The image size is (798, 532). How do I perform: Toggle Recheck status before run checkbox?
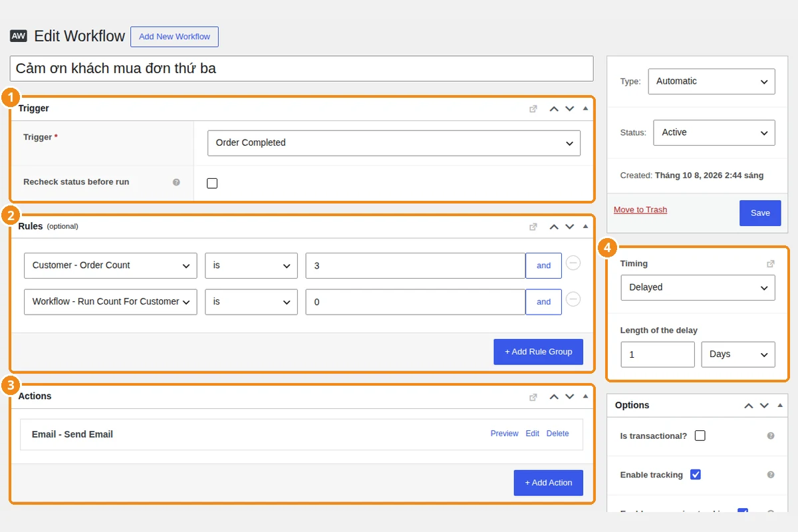(212, 184)
